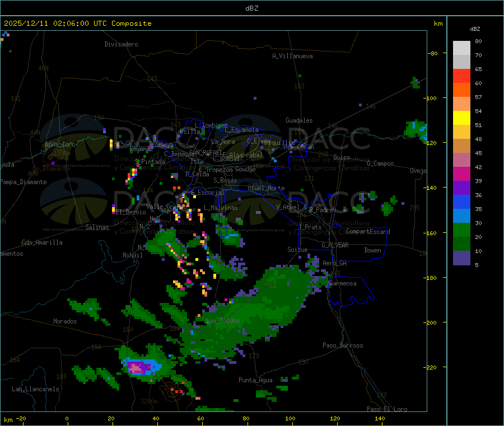The image size is (504, 426).
Task: Click the Paso_El_Loro map label
Action: click(x=387, y=409)
